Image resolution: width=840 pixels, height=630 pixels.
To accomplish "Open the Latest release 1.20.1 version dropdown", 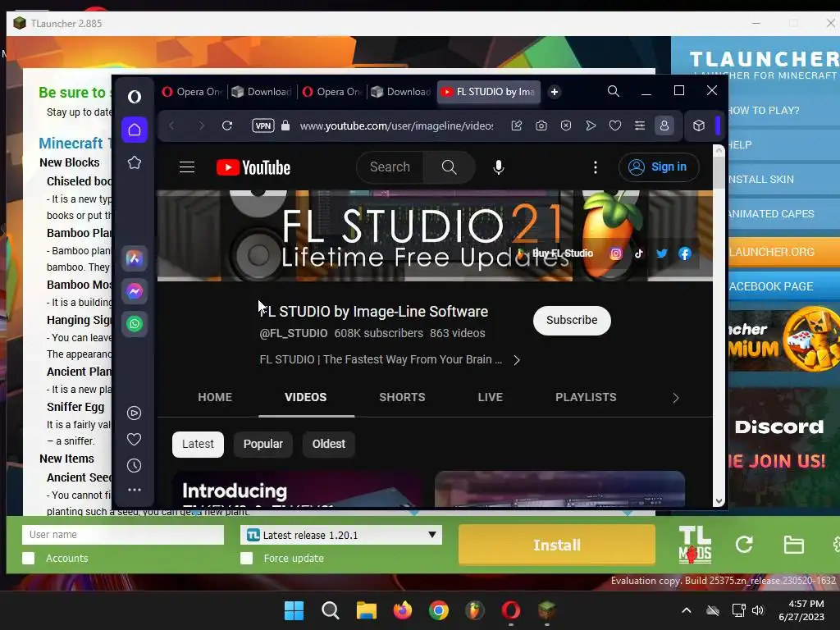I will point(341,535).
